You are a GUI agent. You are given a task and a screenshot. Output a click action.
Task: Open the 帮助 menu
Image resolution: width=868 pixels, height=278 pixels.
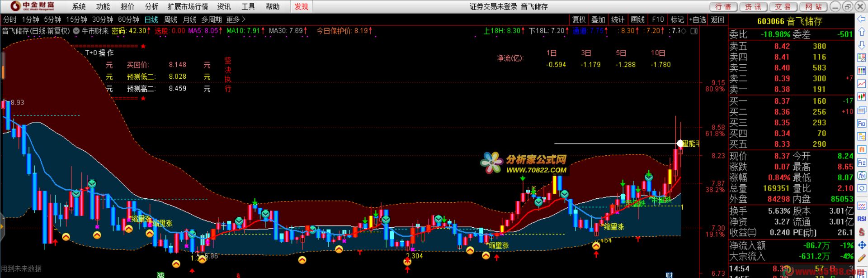pos(273,6)
